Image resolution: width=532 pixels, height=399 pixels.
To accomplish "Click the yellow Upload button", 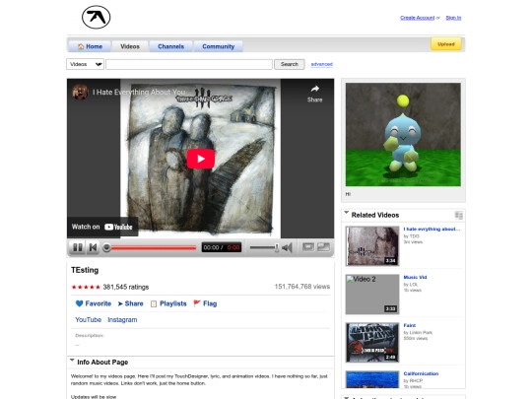I will click(446, 44).
